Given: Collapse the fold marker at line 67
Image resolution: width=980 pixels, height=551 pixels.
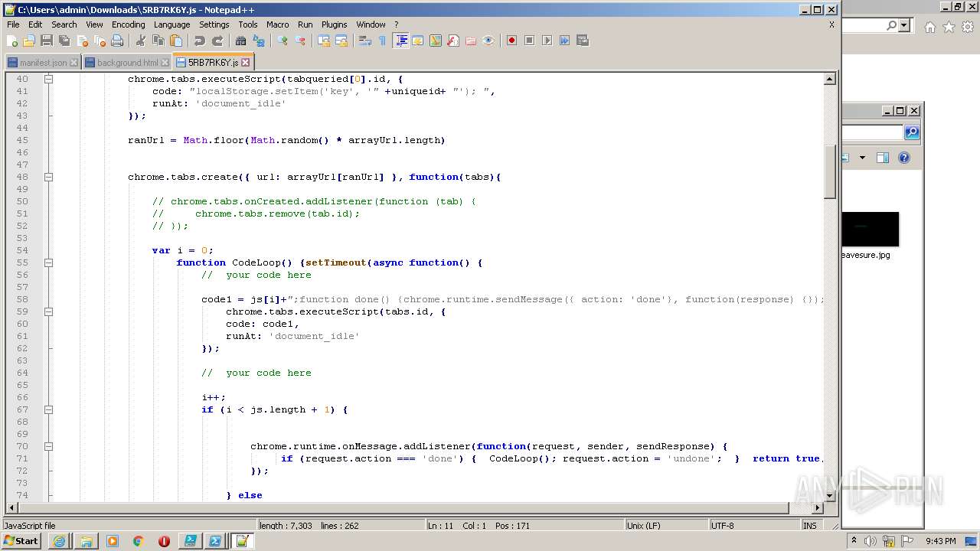Looking at the screenshot, I should pos(48,409).
